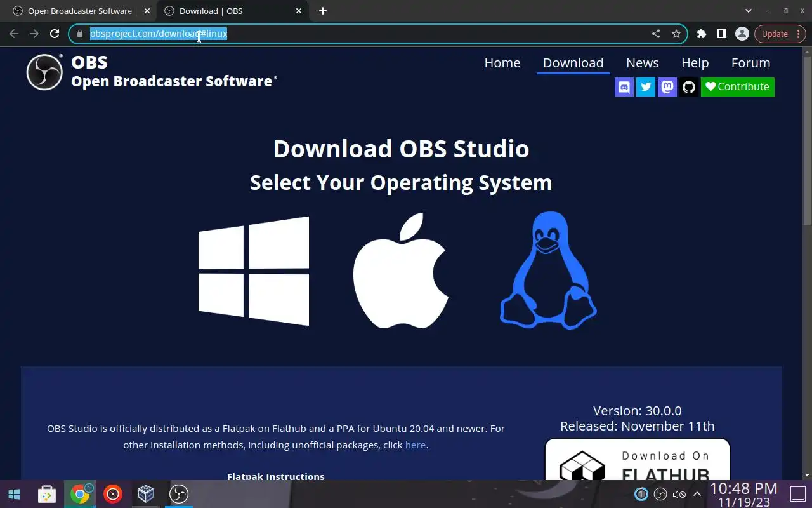Bookmark this page with the star icon

[676, 34]
